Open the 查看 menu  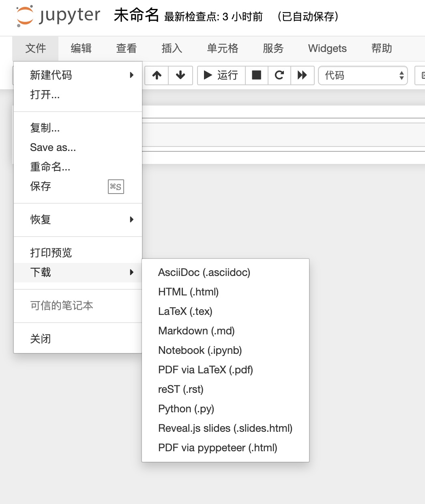tap(127, 48)
